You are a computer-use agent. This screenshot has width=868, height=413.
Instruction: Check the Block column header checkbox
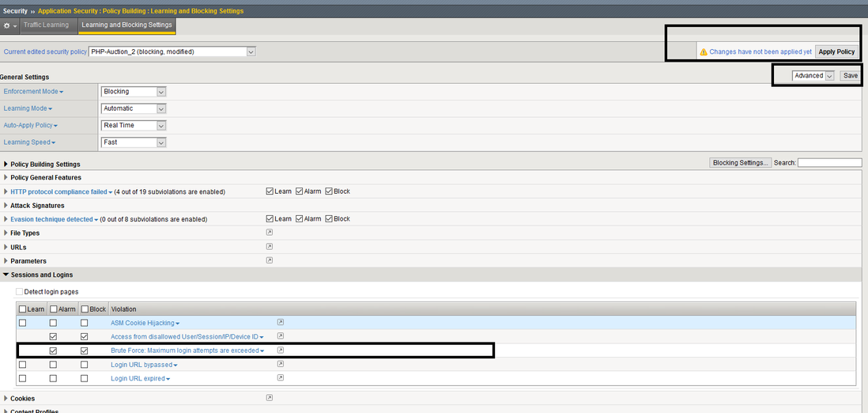click(84, 309)
